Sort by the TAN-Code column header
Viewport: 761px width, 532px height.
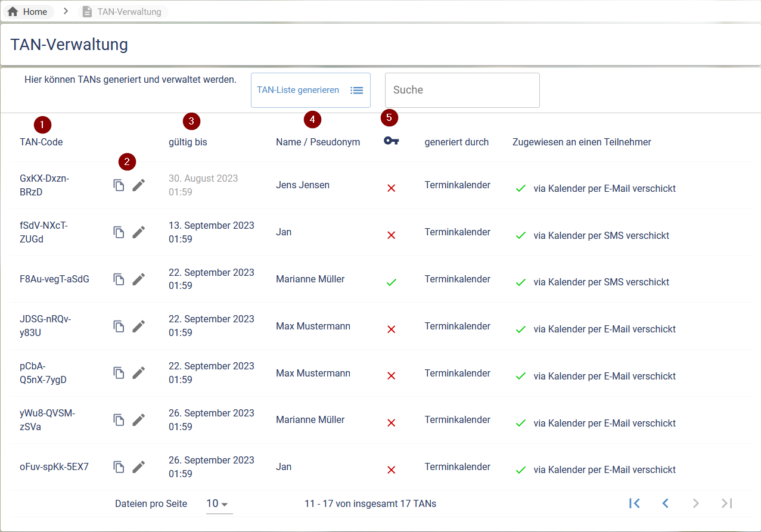pos(41,142)
